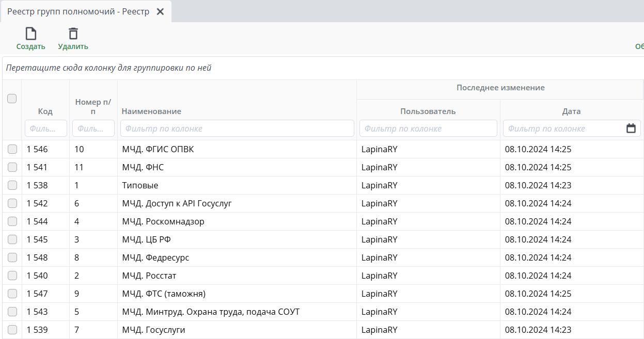Open the calendar picker in Дата filter
This screenshot has width=644, height=339.
click(631, 128)
